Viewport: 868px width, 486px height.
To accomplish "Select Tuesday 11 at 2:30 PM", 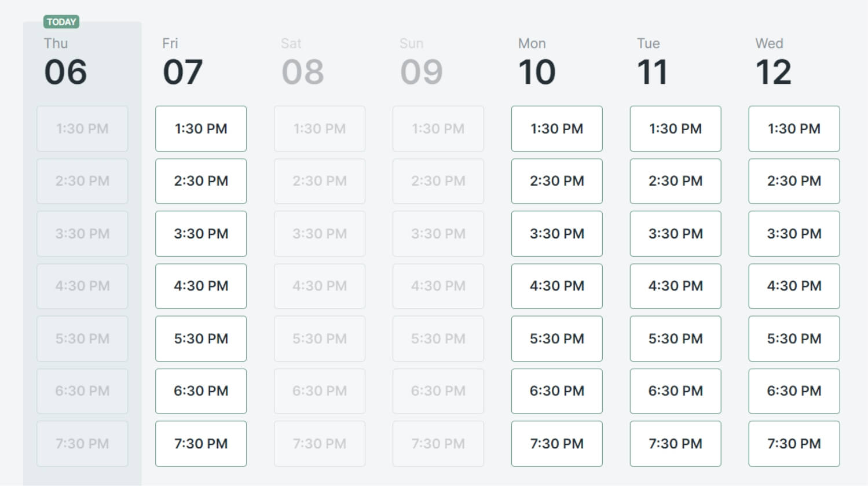I will 676,181.
